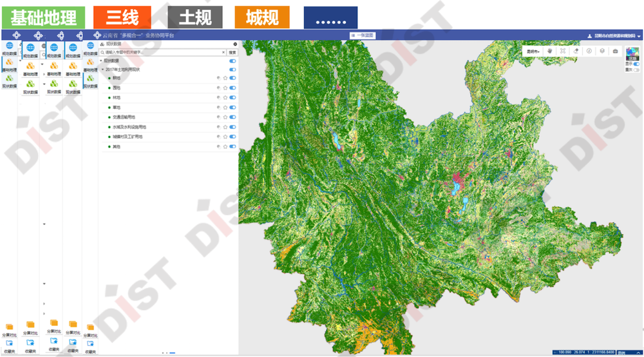
Task: Collapse the 现状数据 tree node
Action: coord(101,61)
